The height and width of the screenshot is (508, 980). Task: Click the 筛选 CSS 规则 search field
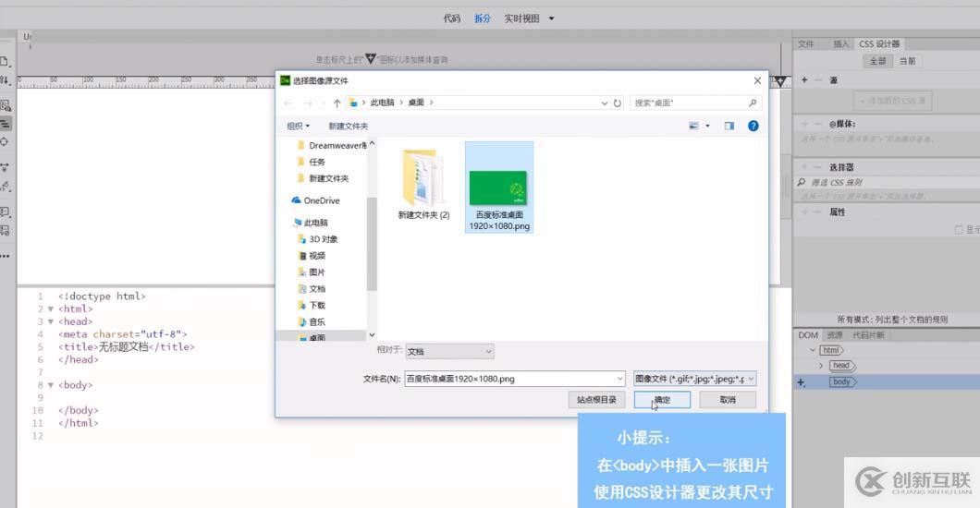[x=888, y=182]
